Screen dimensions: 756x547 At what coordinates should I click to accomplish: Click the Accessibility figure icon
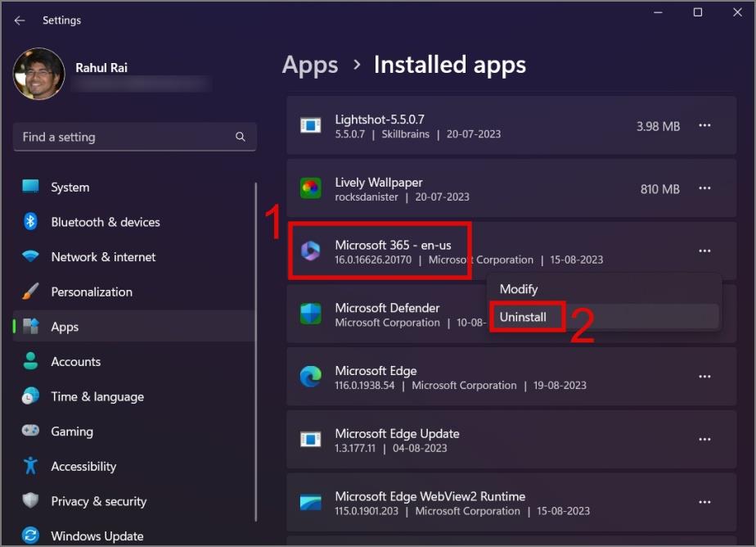pos(30,465)
